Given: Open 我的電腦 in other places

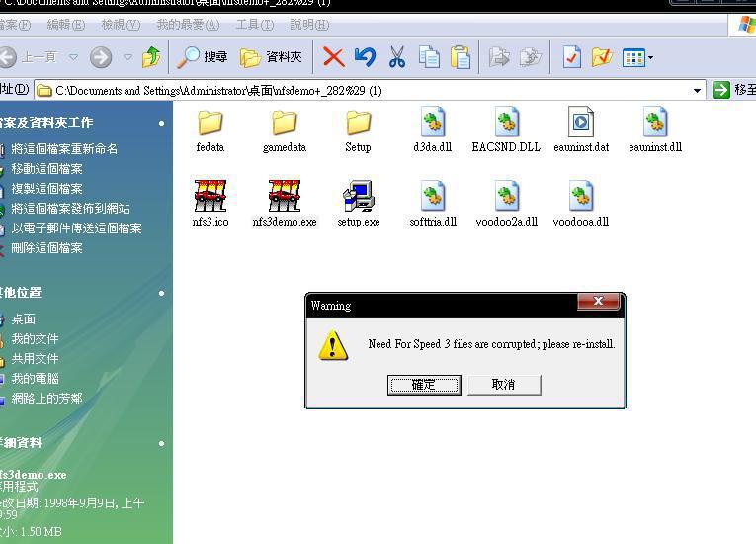Looking at the screenshot, I should [x=35, y=379].
